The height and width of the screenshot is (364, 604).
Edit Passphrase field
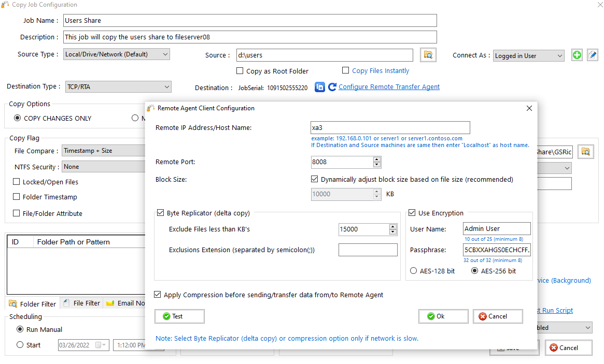pyautogui.click(x=497, y=250)
